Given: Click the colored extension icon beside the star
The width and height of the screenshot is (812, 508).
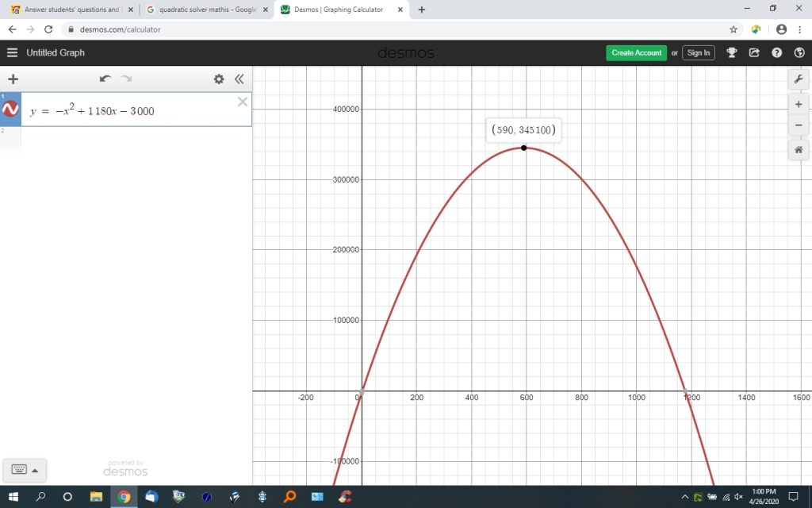Looking at the screenshot, I should coord(756,29).
